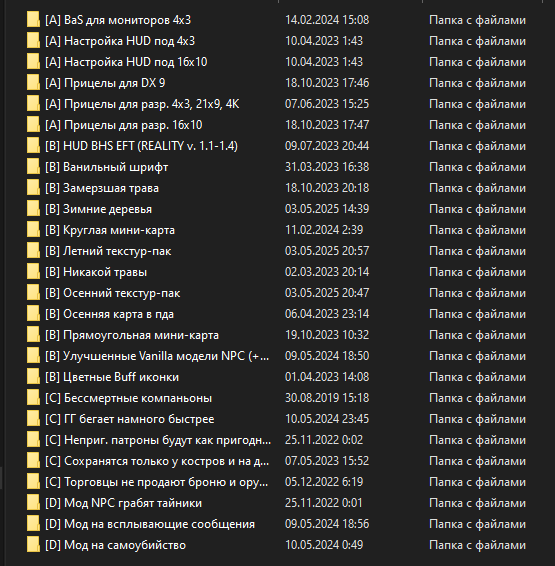Select the Замерзшая трава folder name
Image resolution: width=555 pixels, height=566 pixels.
click(102, 188)
